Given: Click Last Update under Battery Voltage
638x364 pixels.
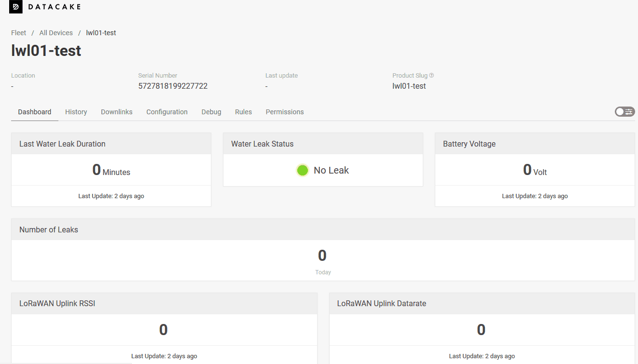Looking at the screenshot, I should pyautogui.click(x=535, y=196).
